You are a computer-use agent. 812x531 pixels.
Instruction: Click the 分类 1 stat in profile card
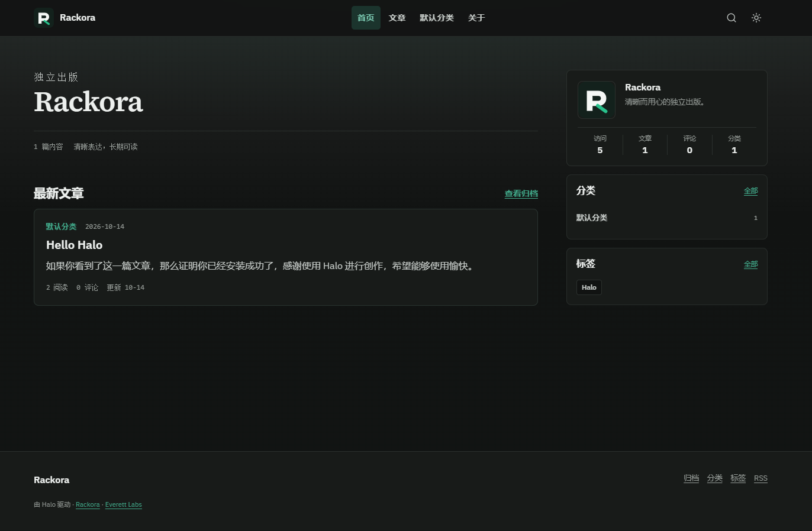tap(734, 144)
